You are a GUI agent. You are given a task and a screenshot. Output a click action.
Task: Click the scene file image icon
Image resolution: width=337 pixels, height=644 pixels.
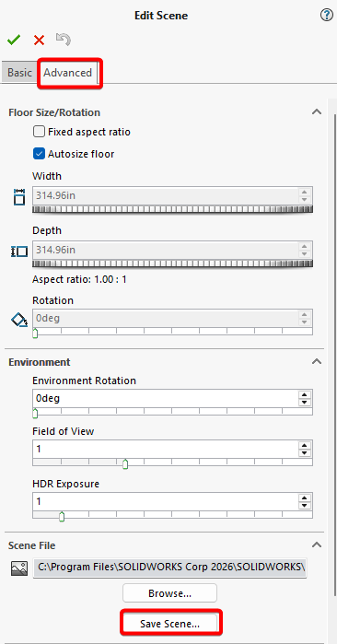pyautogui.click(x=19, y=568)
